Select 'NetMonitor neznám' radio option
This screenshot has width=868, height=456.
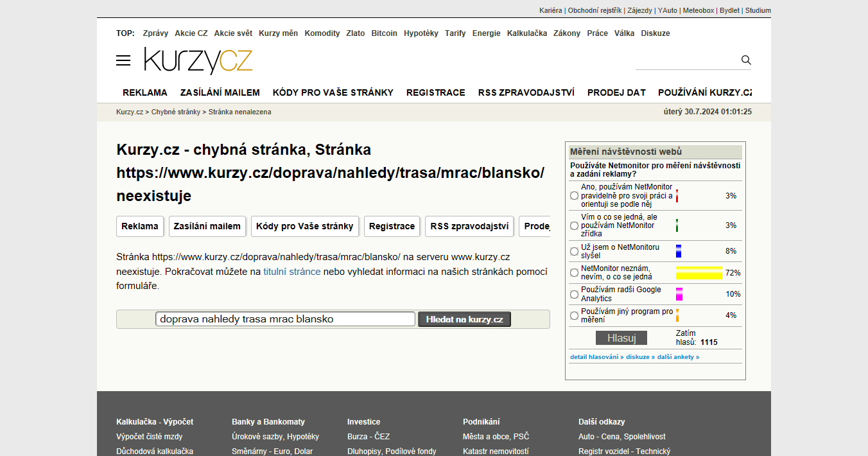574,273
